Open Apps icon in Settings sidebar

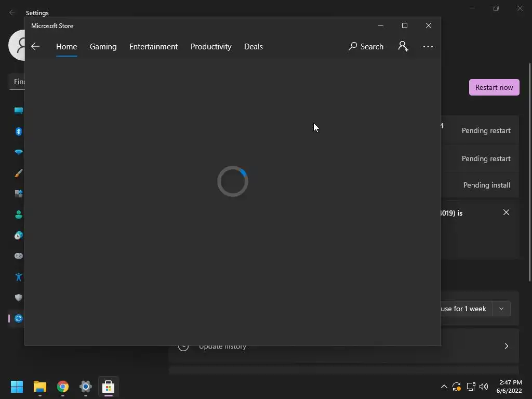[x=18, y=194]
